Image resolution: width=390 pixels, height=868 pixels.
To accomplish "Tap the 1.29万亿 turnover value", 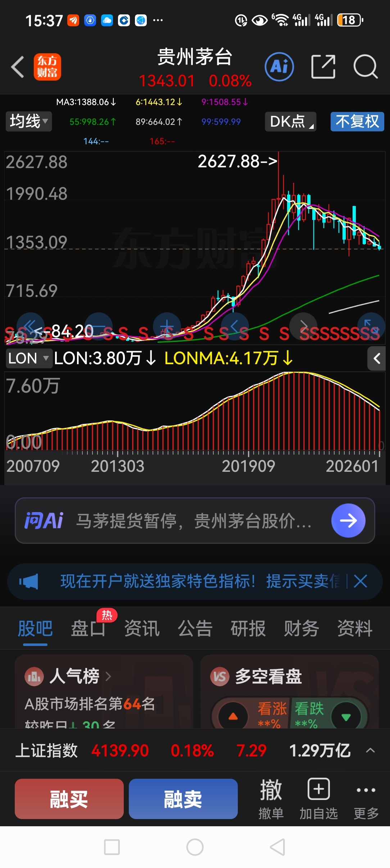I will click(x=320, y=751).
